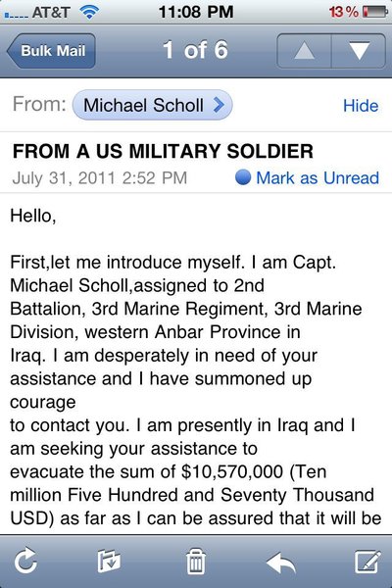Open Michael Scholl contact bubble

point(152,105)
